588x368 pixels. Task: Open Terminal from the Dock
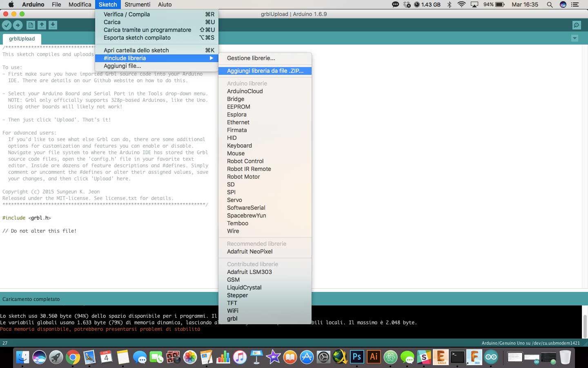point(457,357)
